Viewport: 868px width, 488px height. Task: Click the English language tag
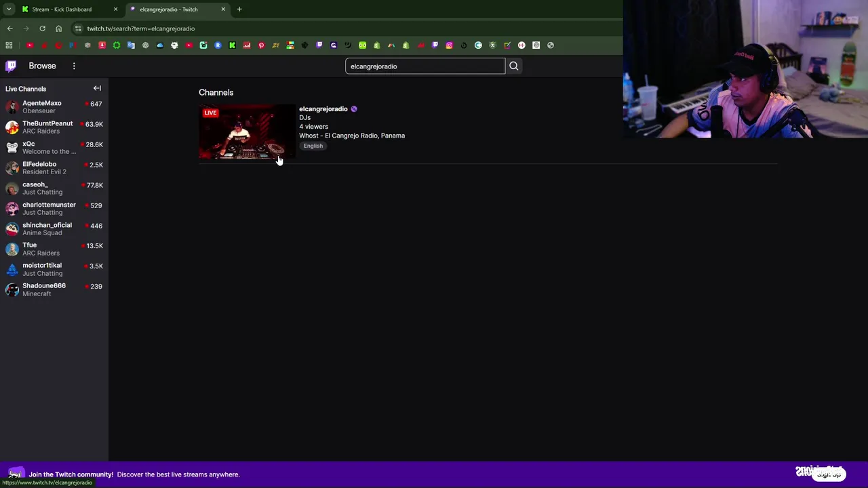pos(313,146)
